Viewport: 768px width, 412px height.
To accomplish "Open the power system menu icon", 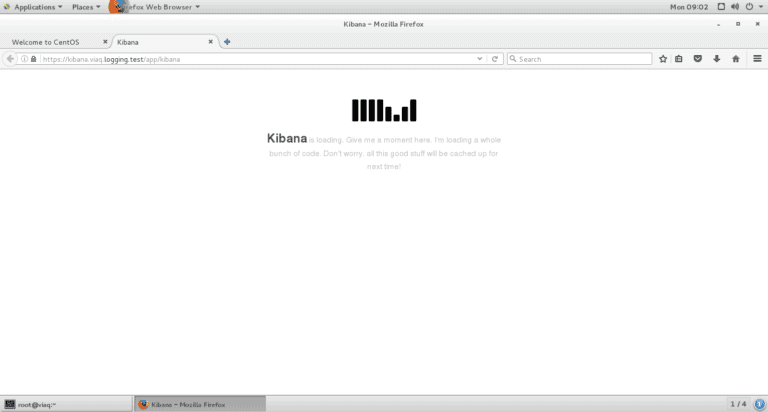I will coord(749,7).
